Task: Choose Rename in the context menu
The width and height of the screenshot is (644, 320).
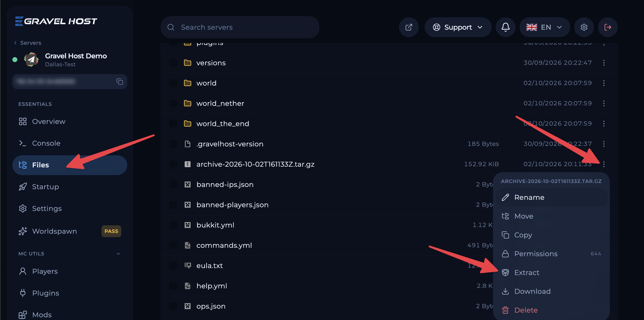Action: click(551, 197)
